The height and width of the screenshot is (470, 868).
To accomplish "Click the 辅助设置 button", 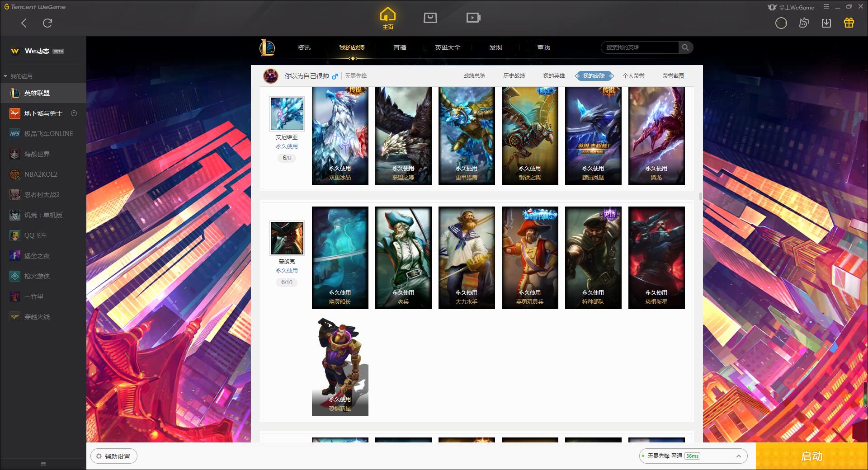I will [114, 456].
